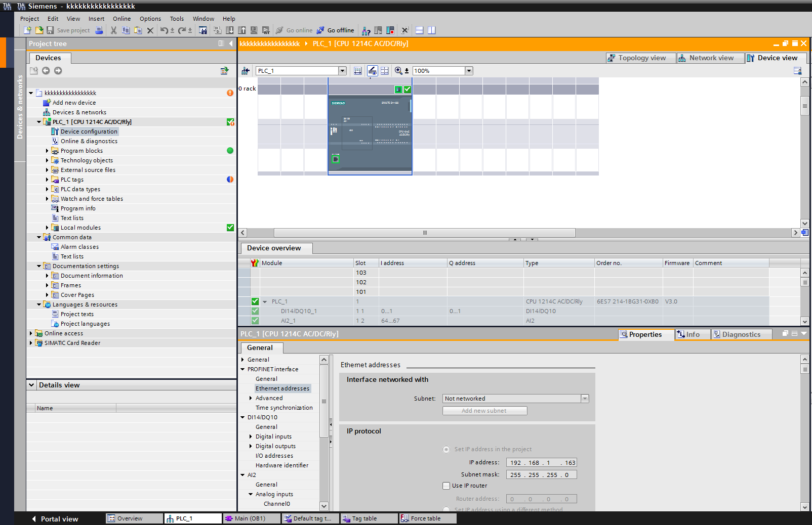Click the Open project folder icon
Viewport: 812px width, 525px height.
[39, 30]
